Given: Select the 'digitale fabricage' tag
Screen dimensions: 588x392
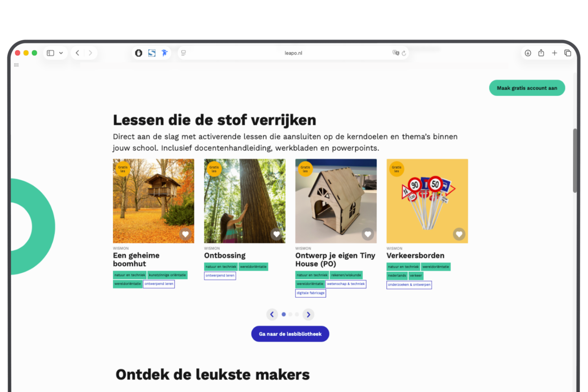Looking at the screenshot, I should (310, 293).
